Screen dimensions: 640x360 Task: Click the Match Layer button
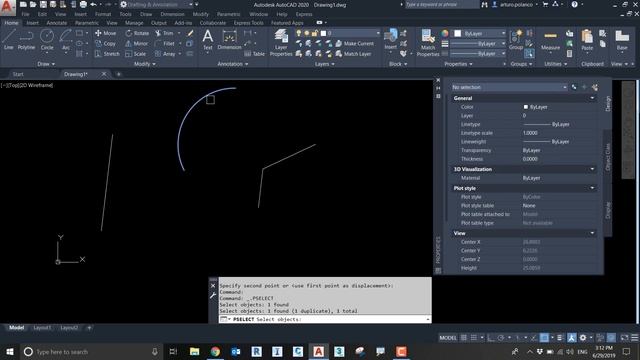point(353,54)
